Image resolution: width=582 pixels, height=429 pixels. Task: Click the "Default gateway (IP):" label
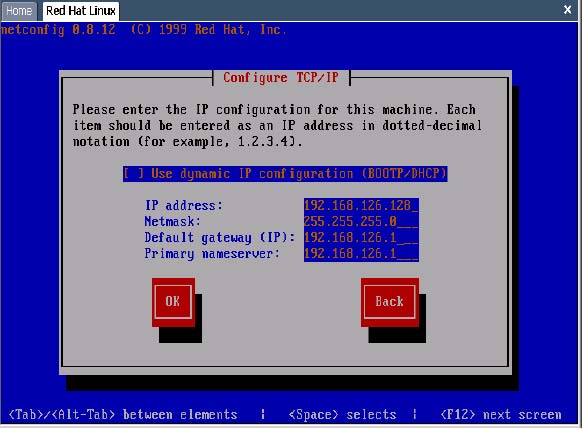pyautogui.click(x=220, y=238)
